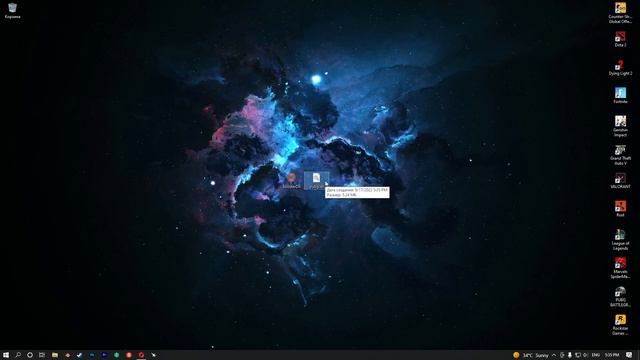This screenshot has height=360, width=640.
Task: Select the Counter-Strike Global Offensive shortcut
Action: tap(620, 12)
